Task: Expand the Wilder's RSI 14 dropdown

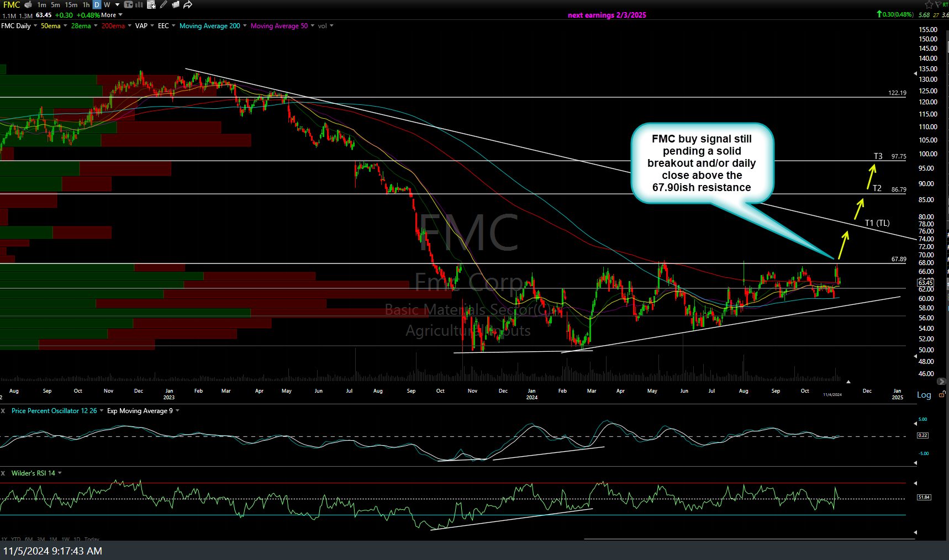Action: 60,473
